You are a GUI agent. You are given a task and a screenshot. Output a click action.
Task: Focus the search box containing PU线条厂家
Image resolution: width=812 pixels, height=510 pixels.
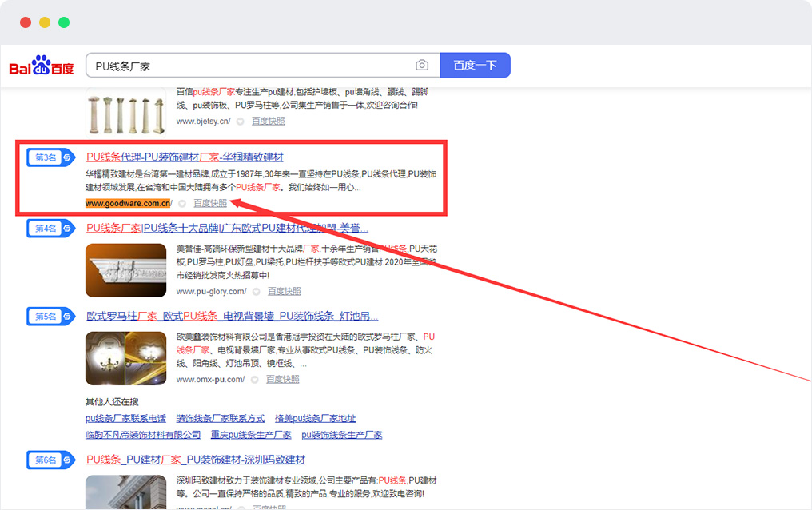tap(263, 66)
